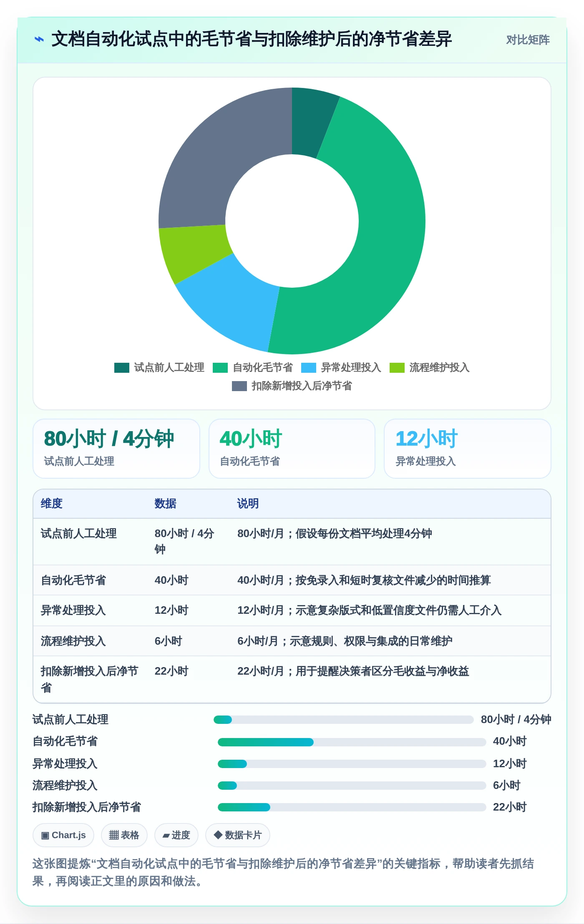Toggle the 扣除新增投入后净节省 legend color box
The width and height of the screenshot is (584, 924).
pos(239,386)
